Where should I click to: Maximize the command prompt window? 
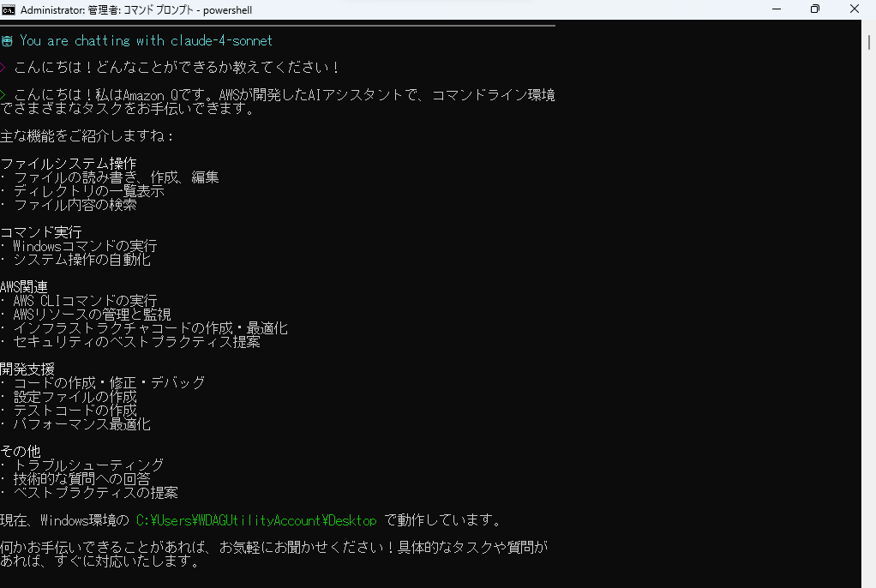pos(814,9)
